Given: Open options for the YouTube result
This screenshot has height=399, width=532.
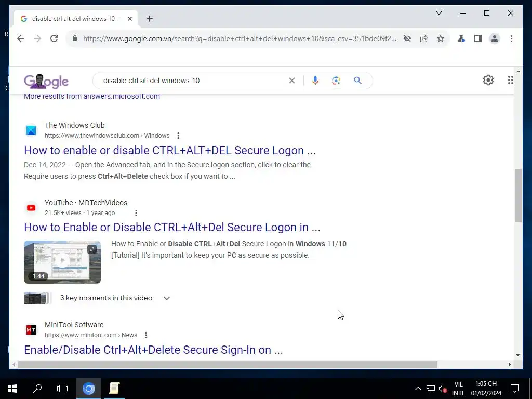Looking at the screenshot, I should (136, 213).
